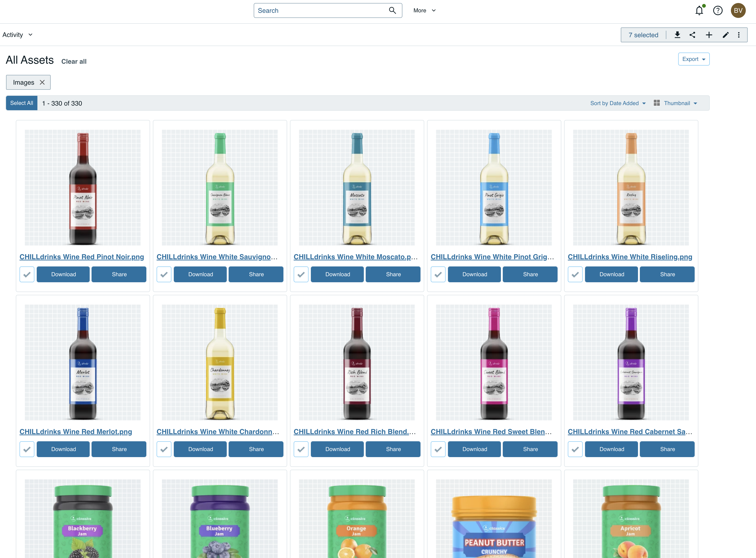
Task: Open the three-dot more actions menu
Action: (x=739, y=35)
